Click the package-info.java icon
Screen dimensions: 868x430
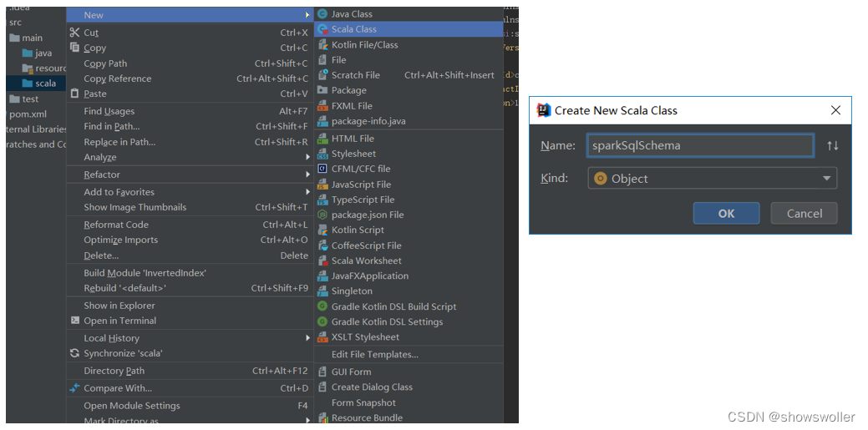pos(322,121)
